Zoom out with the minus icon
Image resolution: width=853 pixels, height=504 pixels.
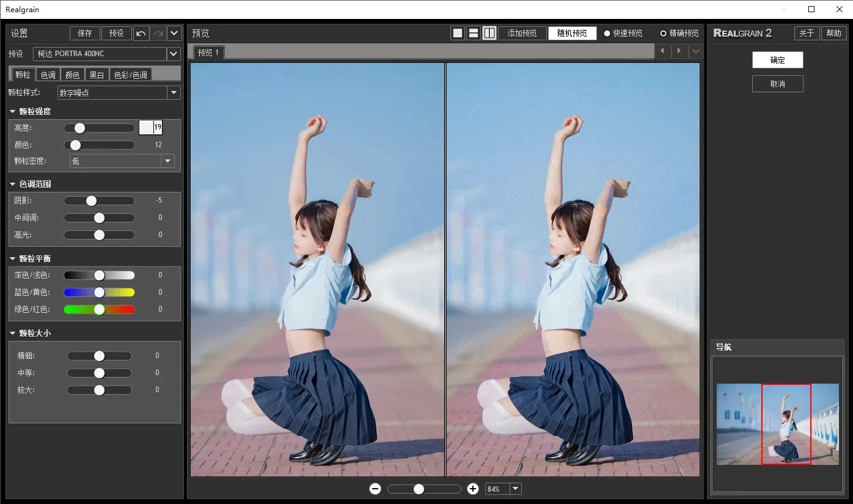coord(375,489)
